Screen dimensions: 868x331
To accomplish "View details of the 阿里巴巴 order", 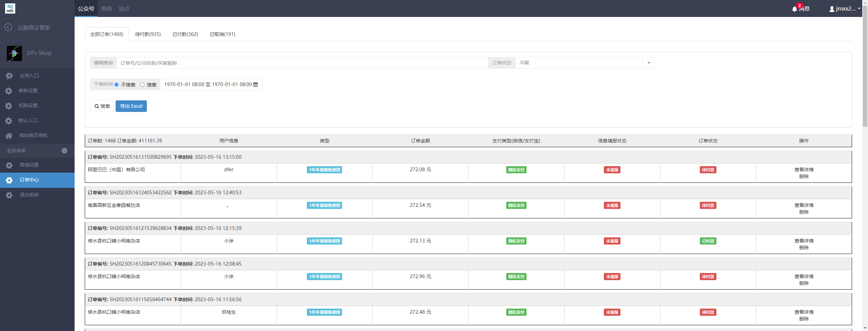I will point(804,170).
